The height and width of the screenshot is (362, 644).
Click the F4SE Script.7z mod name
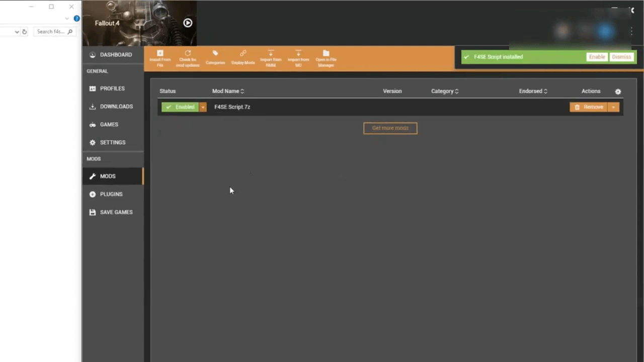tap(232, 107)
